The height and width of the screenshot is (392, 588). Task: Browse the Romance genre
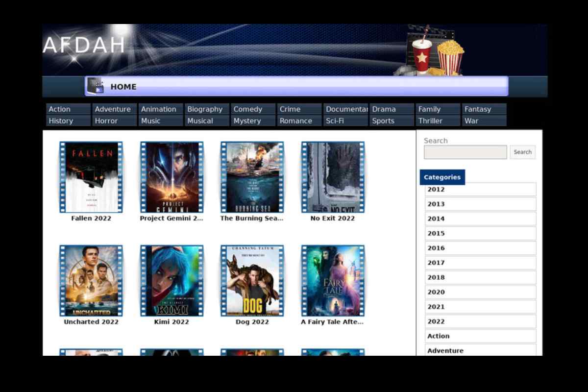299,121
